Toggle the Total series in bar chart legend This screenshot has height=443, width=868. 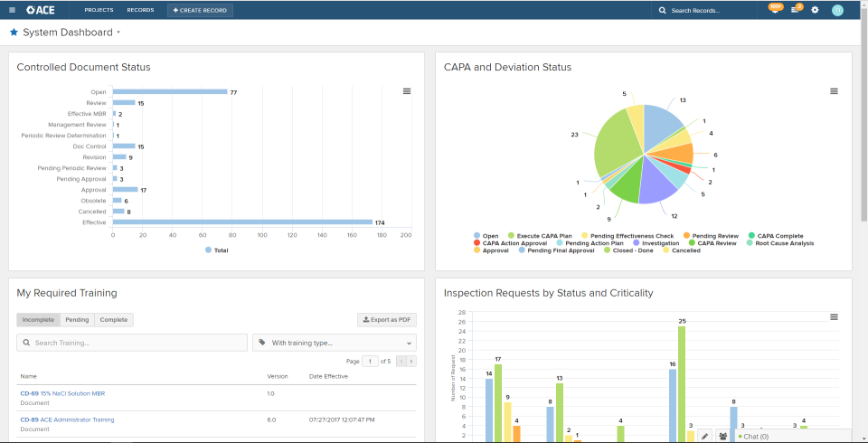[216, 250]
